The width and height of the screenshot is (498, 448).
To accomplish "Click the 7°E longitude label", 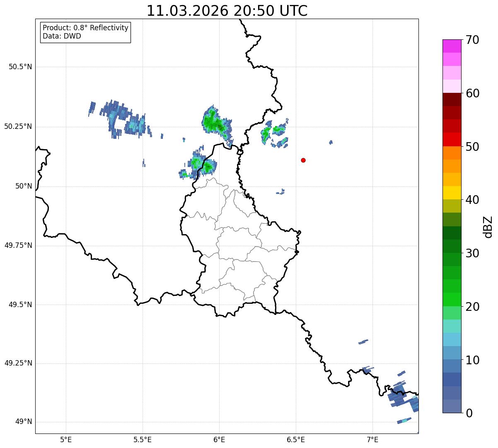I will [372, 439].
